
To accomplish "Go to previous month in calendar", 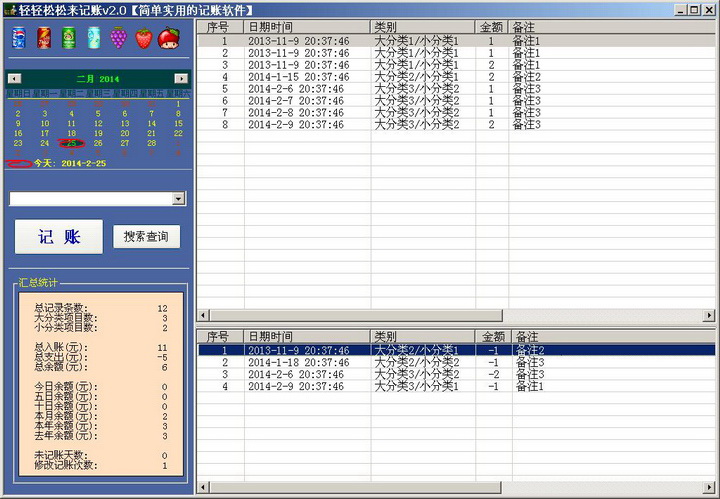I will 15,78.
